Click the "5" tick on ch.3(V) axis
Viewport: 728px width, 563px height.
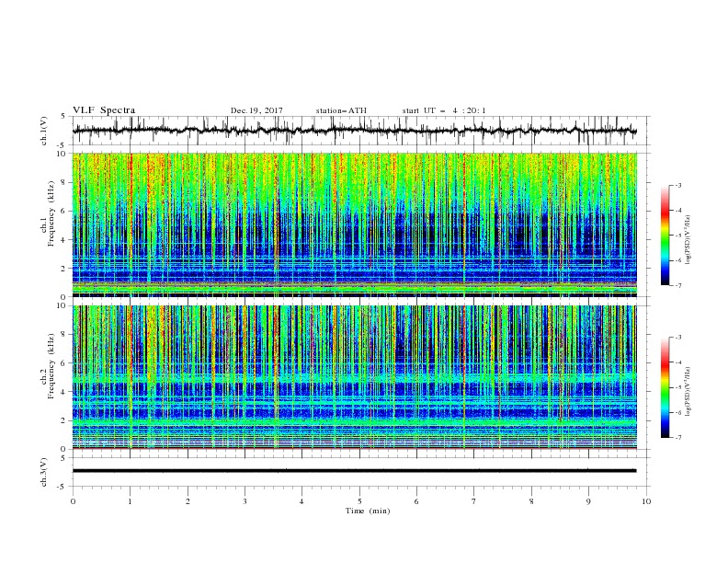pos(65,458)
